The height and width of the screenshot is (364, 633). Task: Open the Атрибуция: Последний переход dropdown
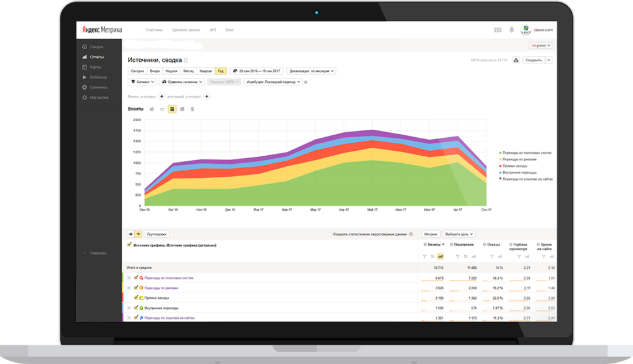pyautogui.click(x=273, y=82)
